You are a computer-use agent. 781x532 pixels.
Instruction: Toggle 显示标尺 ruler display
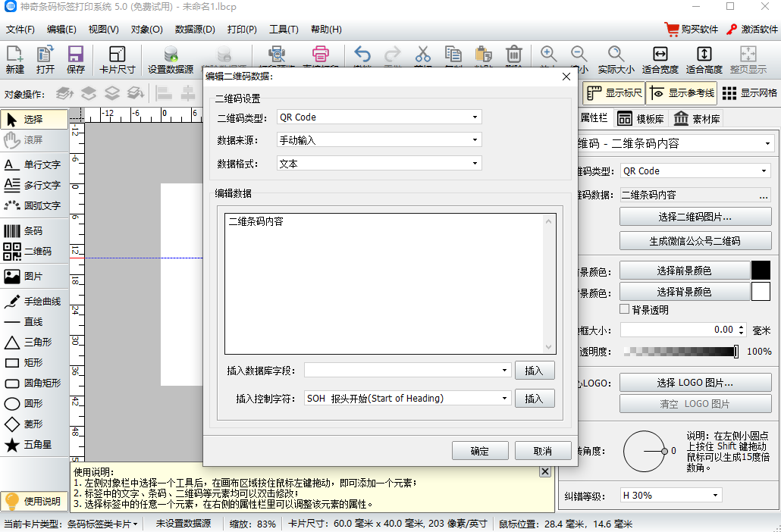click(x=613, y=93)
